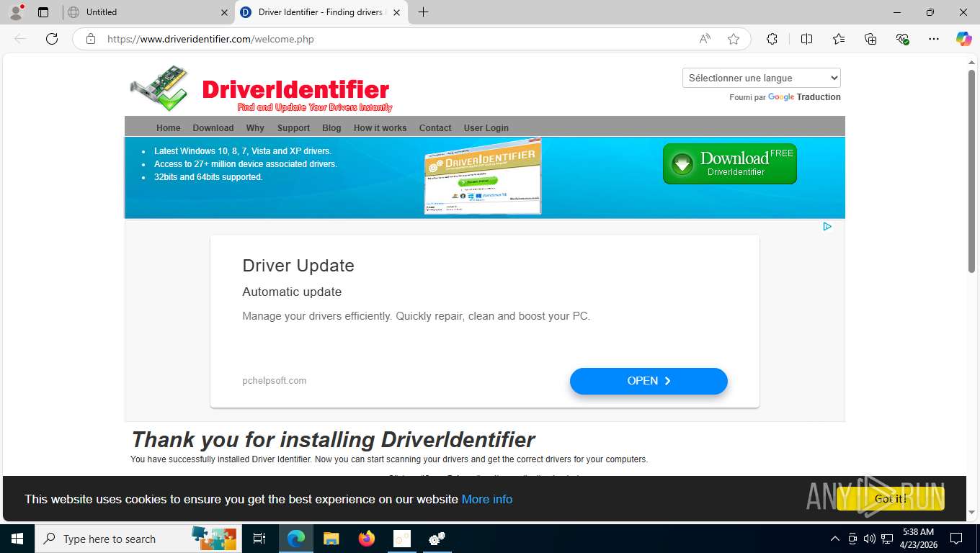The height and width of the screenshot is (553, 980).
Task: Click the green Download FREE button
Action: point(730,163)
